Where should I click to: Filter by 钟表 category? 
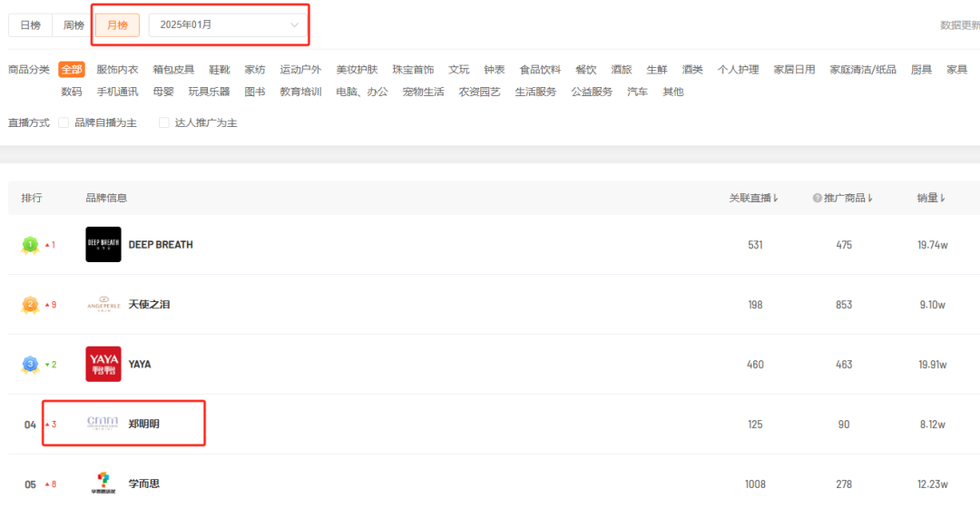[494, 69]
